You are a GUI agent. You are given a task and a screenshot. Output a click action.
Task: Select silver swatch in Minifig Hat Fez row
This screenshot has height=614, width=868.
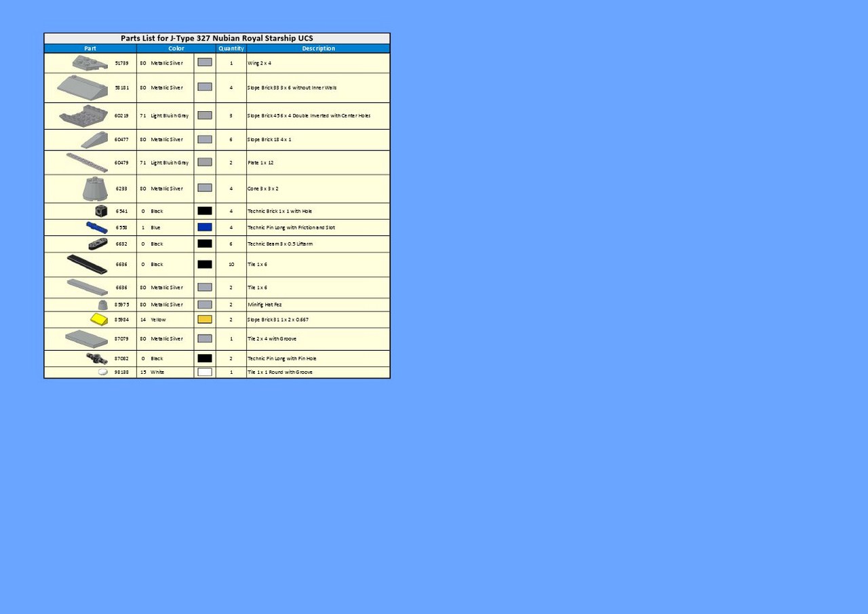coord(205,305)
